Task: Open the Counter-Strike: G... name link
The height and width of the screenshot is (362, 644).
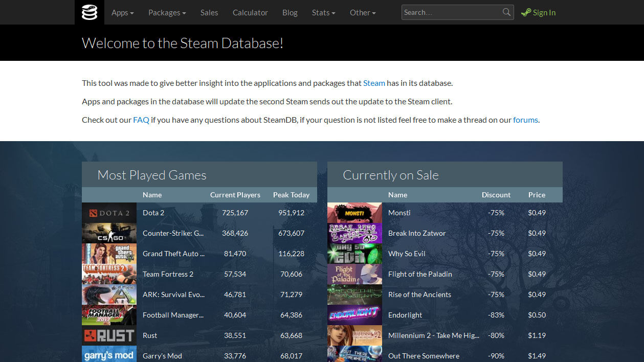Action: (173, 233)
